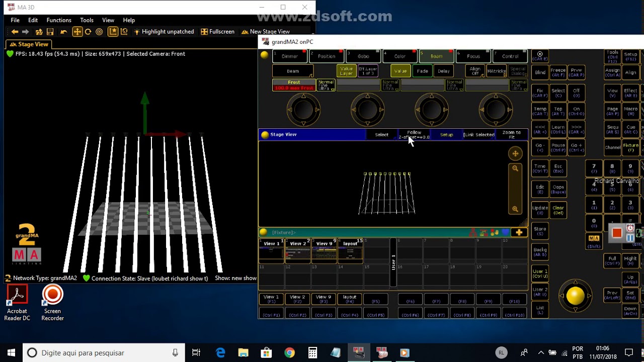Select the View 1 thumbnail in the view pool
The width and height of the screenshot is (644, 362).
pyautogui.click(x=272, y=250)
